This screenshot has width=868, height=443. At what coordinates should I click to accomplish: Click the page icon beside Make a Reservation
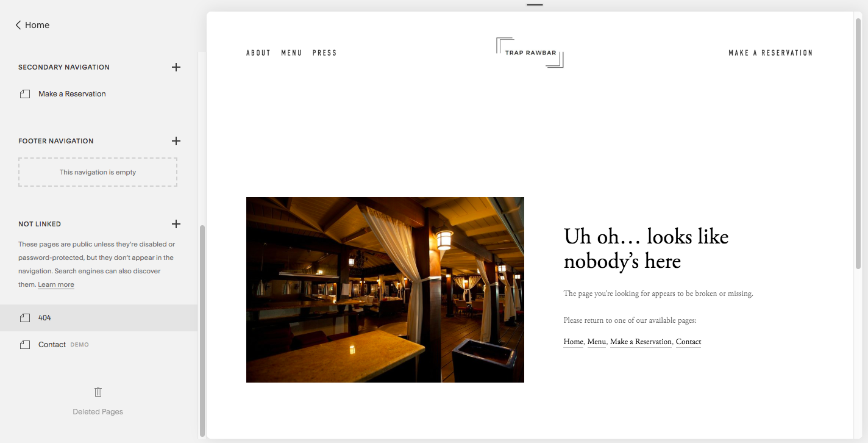(24, 93)
